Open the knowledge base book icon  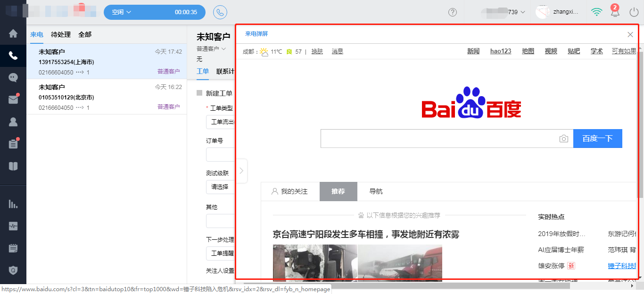click(x=13, y=166)
